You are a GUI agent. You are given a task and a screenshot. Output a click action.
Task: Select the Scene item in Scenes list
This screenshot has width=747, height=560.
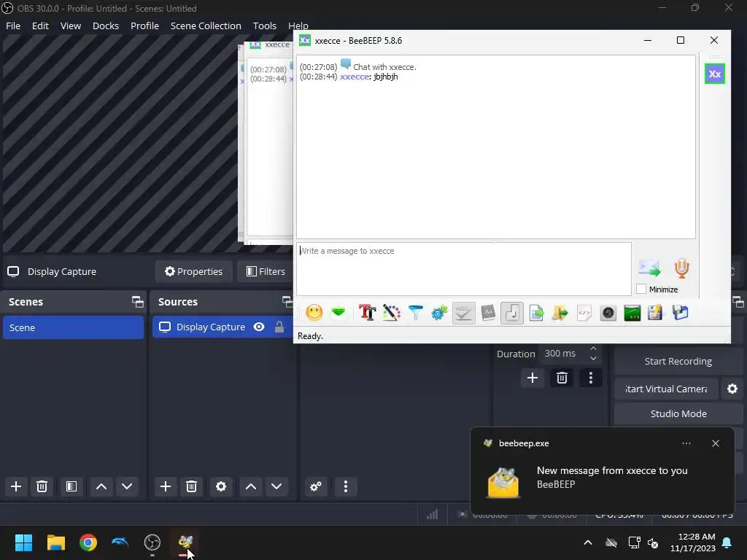click(x=73, y=327)
